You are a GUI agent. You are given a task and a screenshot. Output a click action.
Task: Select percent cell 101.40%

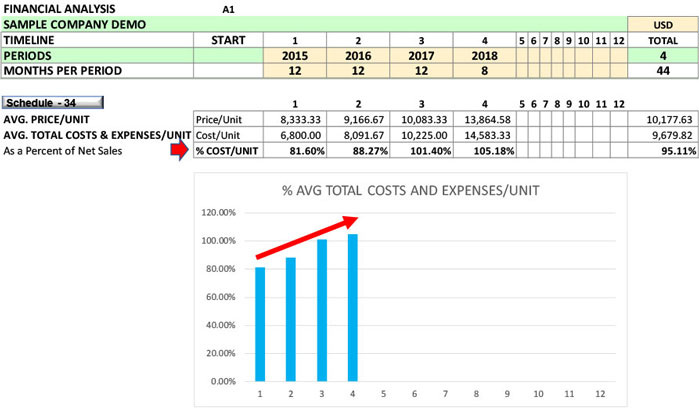(x=421, y=151)
